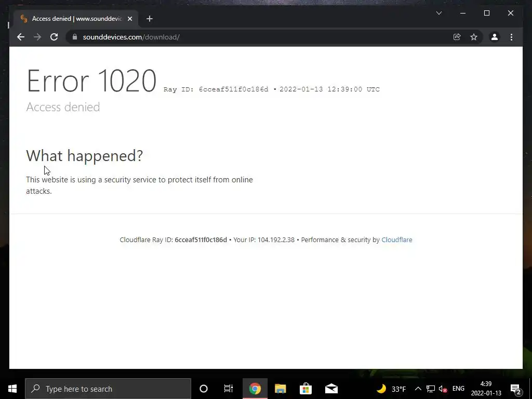Open the Mail app from the taskbar
The height and width of the screenshot is (399, 532).
pyautogui.click(x=331, y=389)
